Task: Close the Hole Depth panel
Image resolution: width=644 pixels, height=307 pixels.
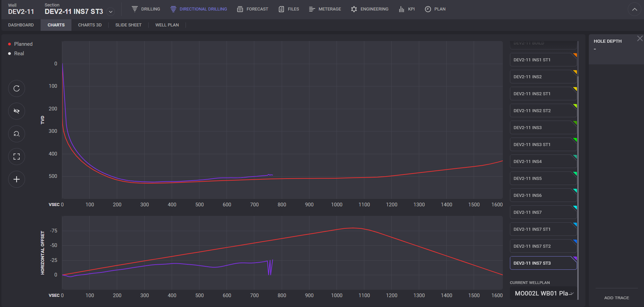Action: click(640, 39)
